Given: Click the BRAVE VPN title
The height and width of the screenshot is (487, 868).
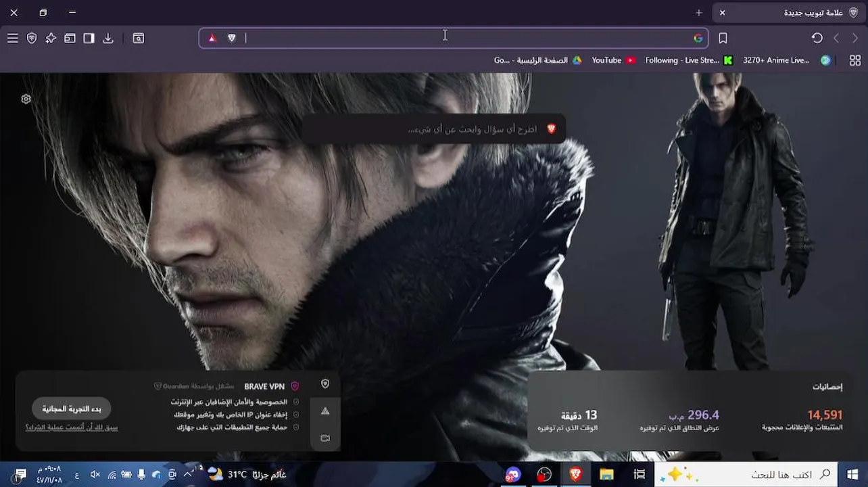Looking at the screenshot, I should 264,386.
